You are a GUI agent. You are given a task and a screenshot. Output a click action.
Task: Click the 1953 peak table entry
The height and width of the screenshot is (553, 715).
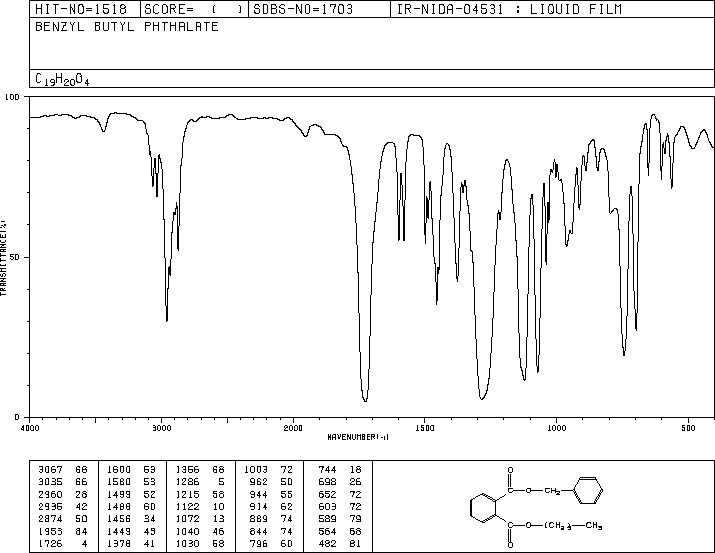63,531
